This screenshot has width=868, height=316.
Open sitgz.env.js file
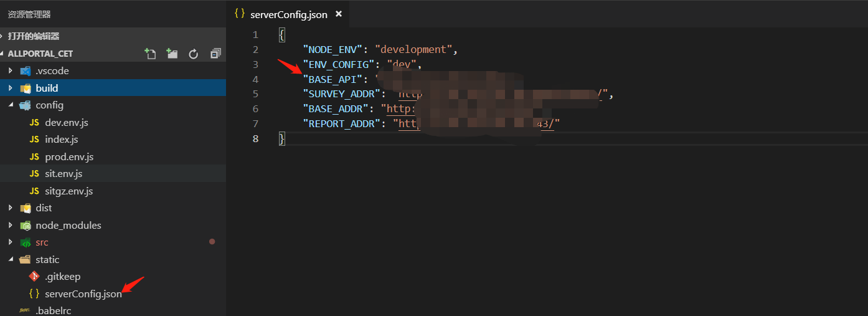pos(68,191)
